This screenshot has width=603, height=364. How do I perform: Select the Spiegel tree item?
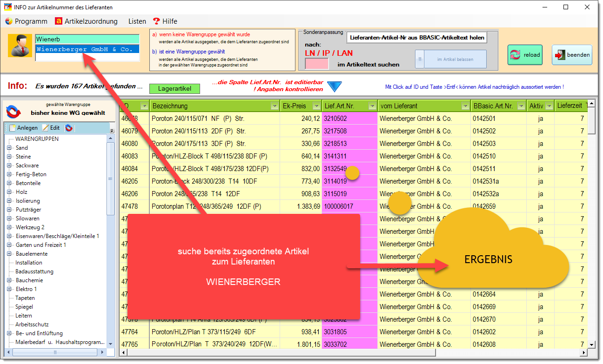(24, 307)
